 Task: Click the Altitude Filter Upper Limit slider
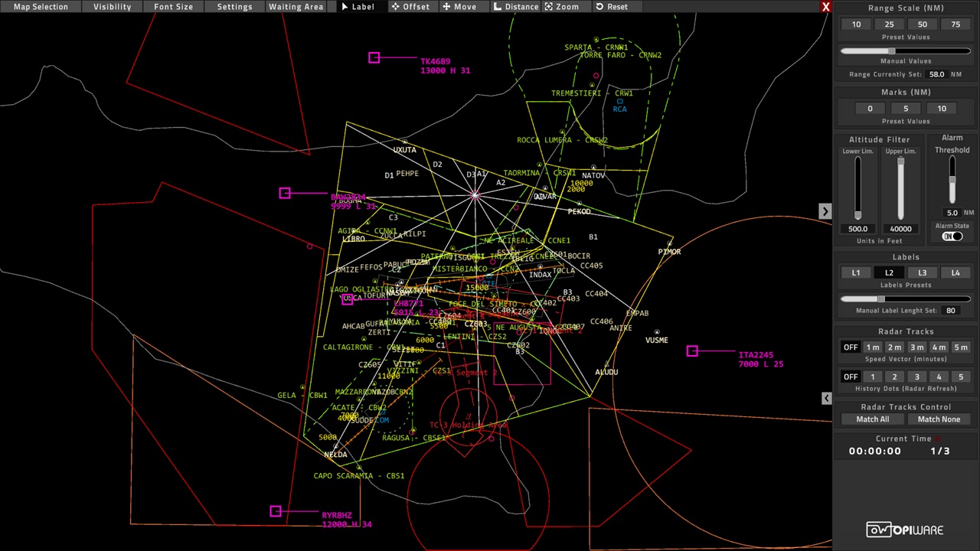tap(900, 188)
